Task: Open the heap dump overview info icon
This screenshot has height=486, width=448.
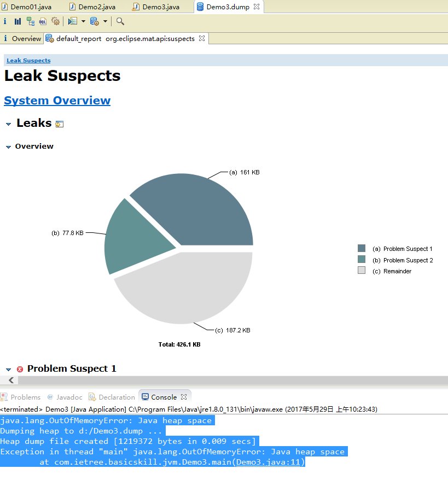Action: 5,21
